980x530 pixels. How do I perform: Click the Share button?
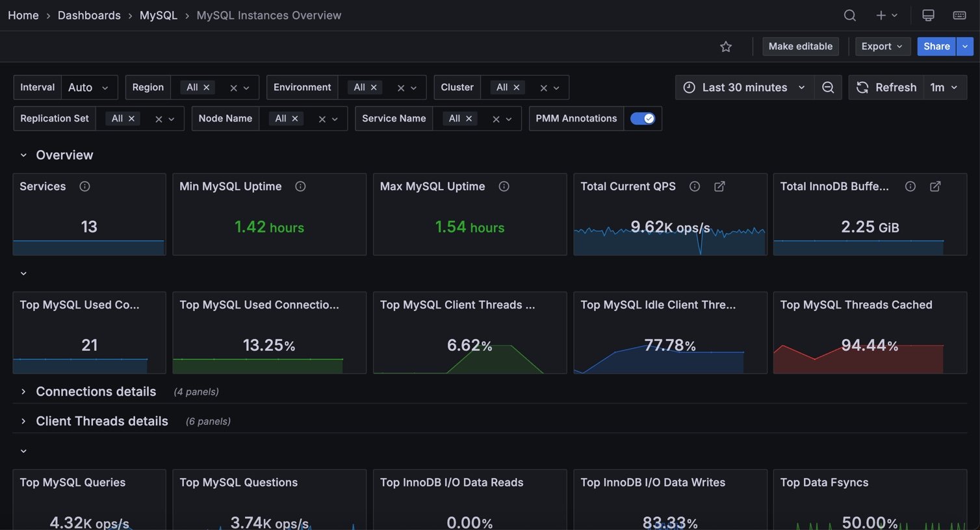(936, 47)
